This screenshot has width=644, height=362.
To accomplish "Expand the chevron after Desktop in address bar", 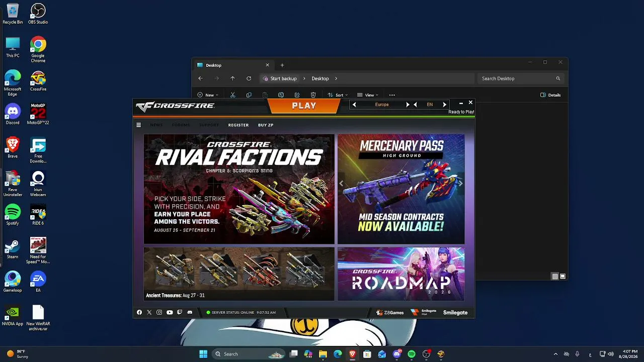I will point(336,78).
